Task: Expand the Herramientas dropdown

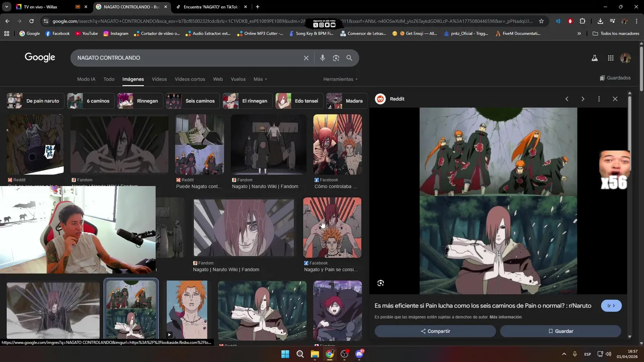Action: 341,79
